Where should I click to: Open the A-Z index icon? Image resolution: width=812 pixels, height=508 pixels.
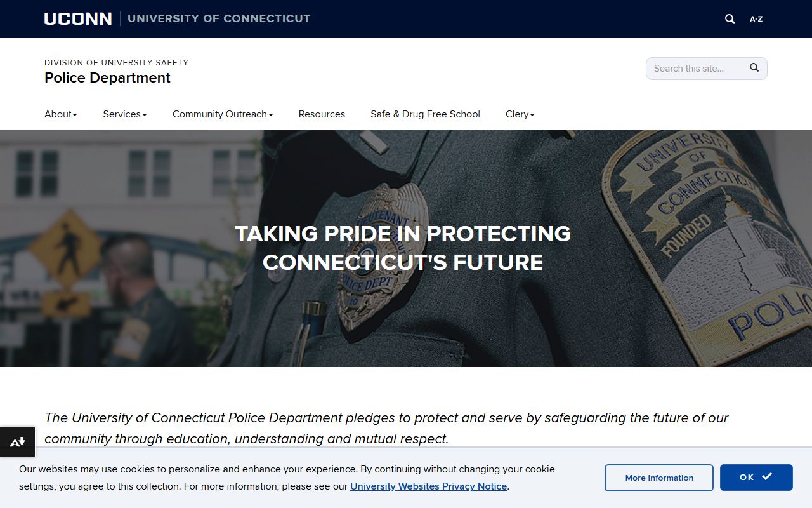click(756, 19)
